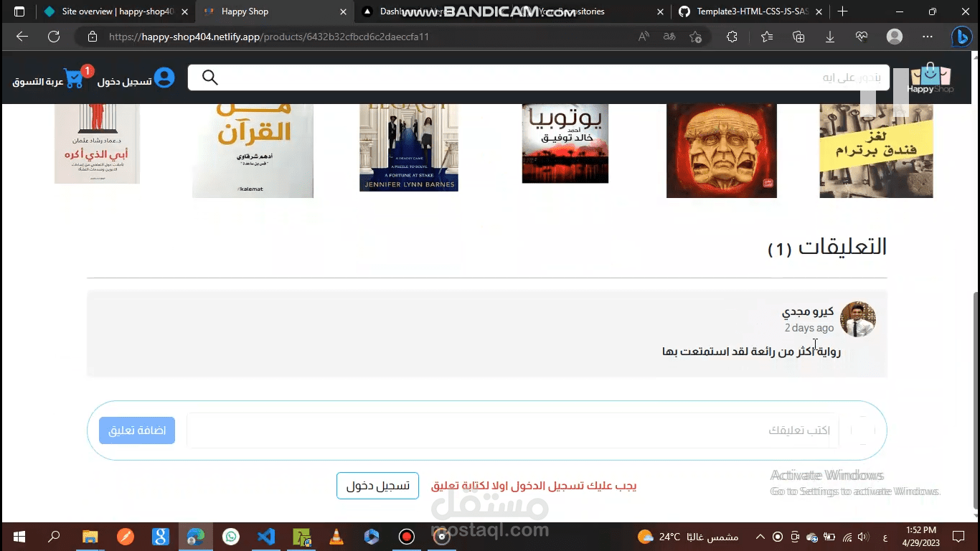Open the browser extensions puzzle icon
This screenshot has height=551, width=980.
[x=732, y=37]
